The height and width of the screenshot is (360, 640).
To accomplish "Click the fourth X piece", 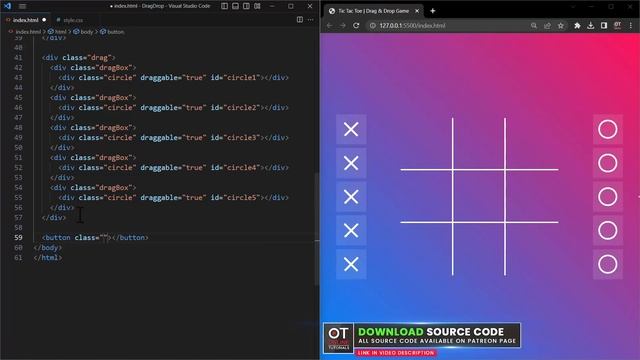I will tap(351, 231).
